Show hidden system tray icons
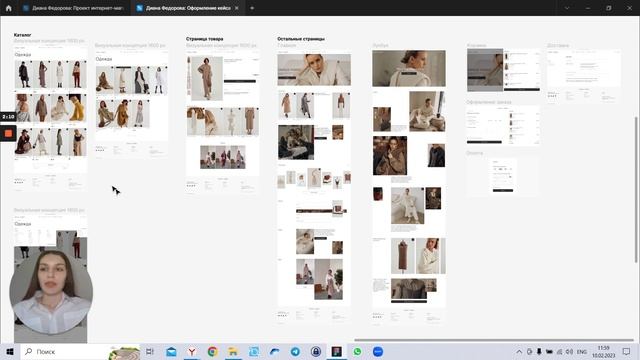Viewport: 640px width, 360px height. [519, 351]
